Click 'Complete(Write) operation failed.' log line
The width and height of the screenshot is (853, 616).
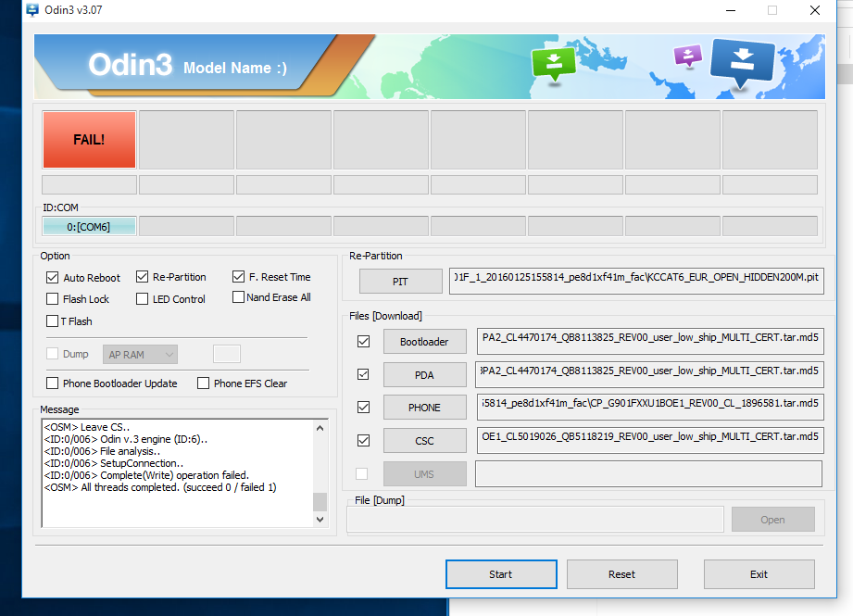[x=146, y=475]
